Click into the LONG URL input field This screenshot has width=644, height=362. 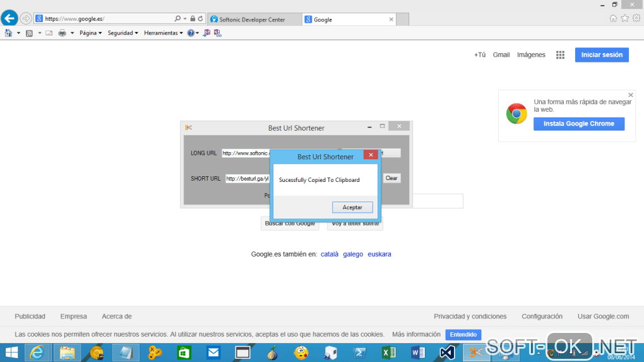pos(246,154)
